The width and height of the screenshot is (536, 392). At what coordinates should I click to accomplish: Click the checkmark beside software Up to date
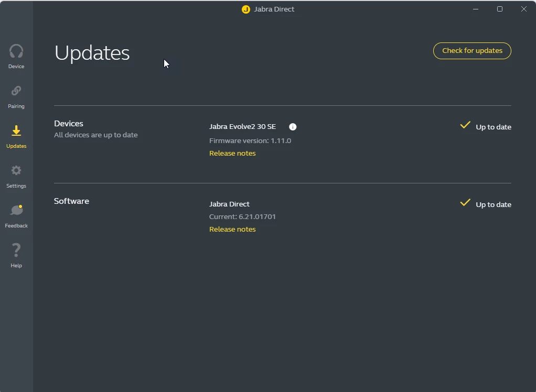tap(465, 202)
